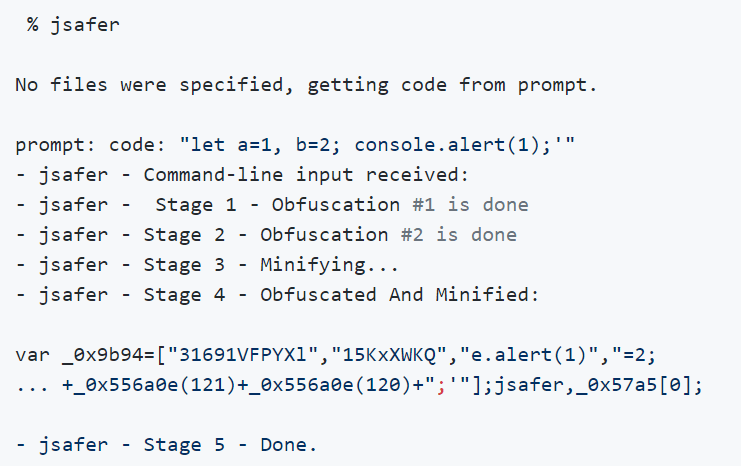Click the string "31691VFPYXl" in output

tap(243, 355)
